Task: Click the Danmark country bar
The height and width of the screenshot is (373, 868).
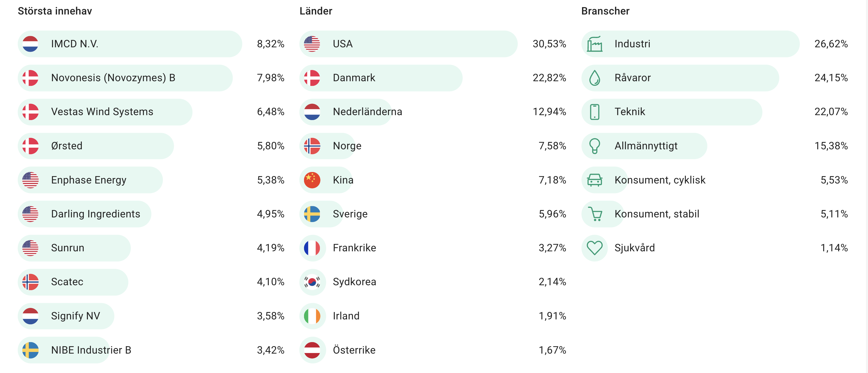Action: (x=381, y=78)
